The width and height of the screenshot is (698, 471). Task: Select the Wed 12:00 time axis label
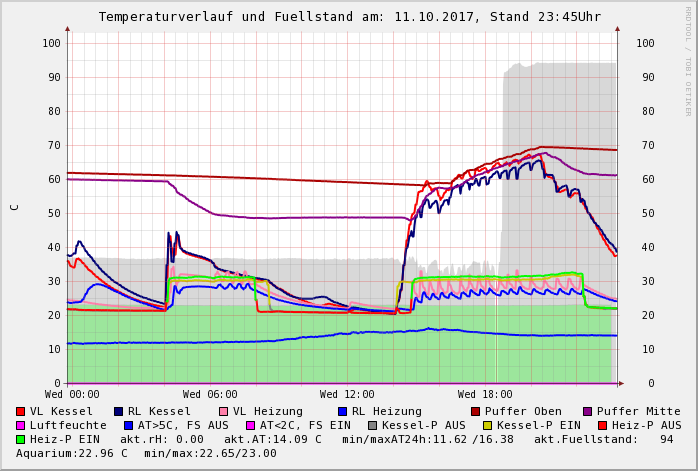(347, 394)
